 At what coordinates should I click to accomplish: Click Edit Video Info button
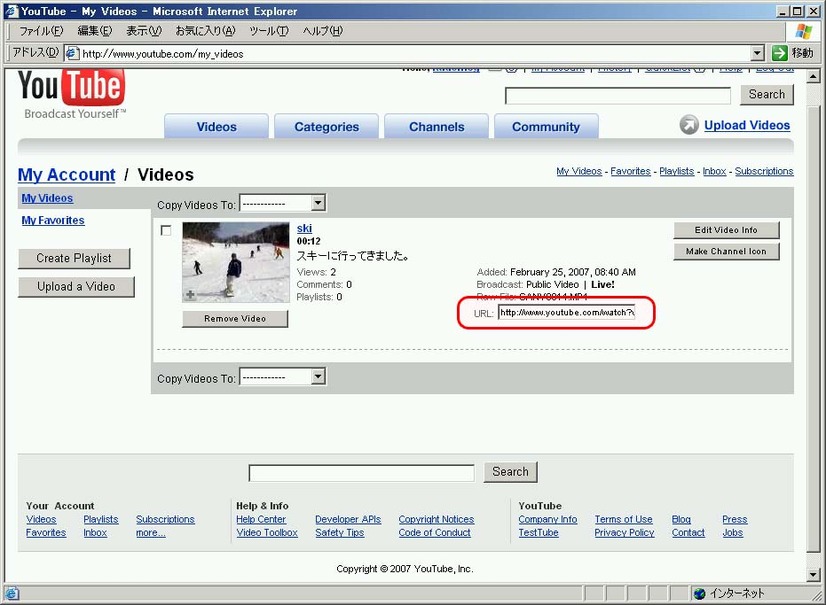[726, 230]
